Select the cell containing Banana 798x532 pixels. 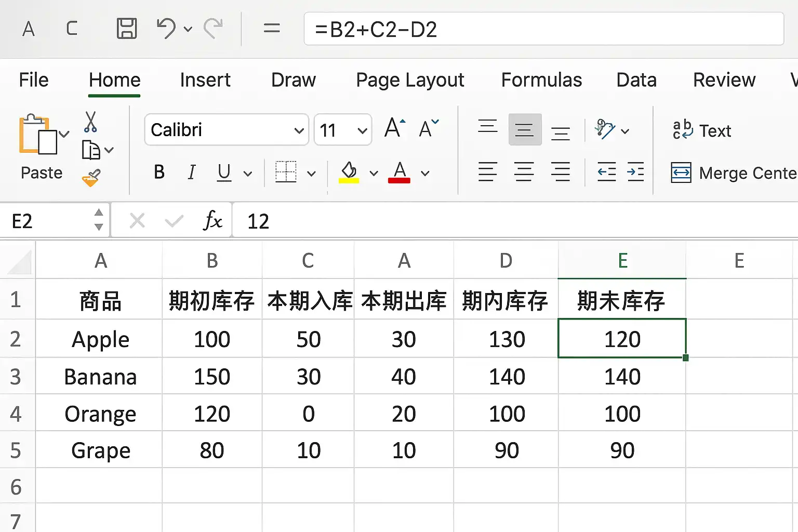point(100,377)
